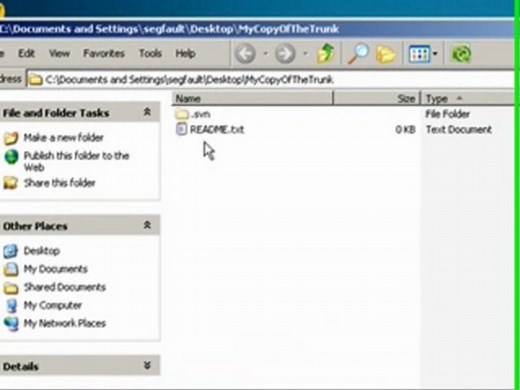Sort by the Size column header
This screenshot has width=520, height=390.
(x=377, y=98)
